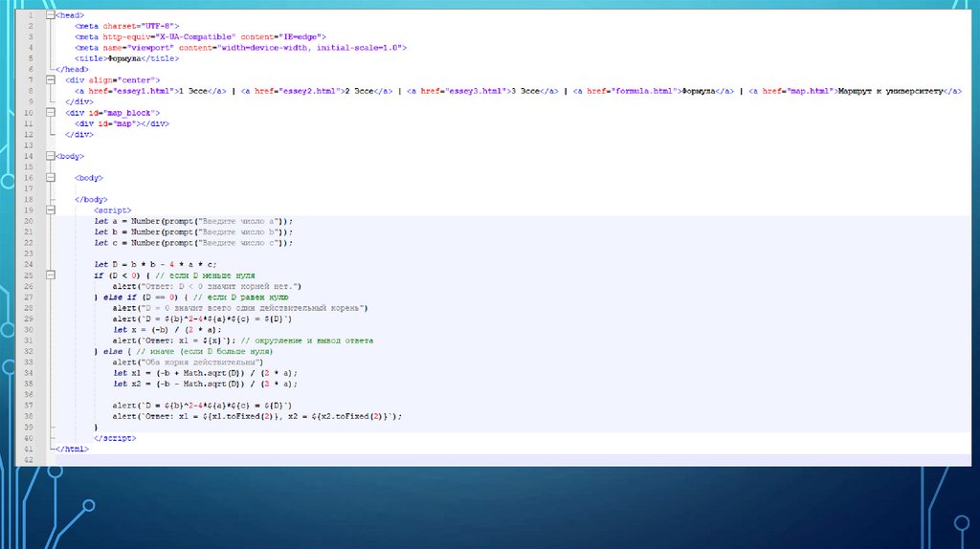
Task: Collapse the div align="center" fold marker
Action: (51, 79)
